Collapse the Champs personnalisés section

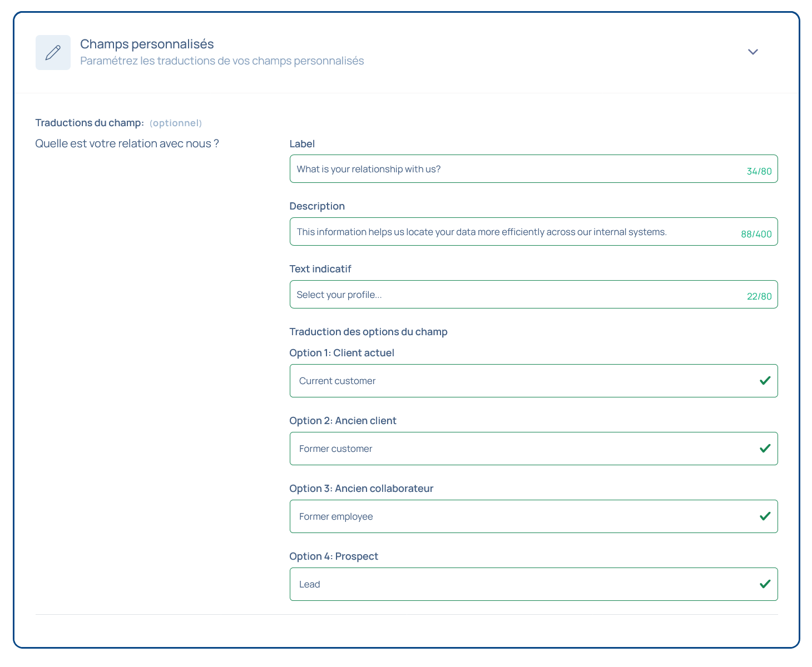tap(752, 52)
